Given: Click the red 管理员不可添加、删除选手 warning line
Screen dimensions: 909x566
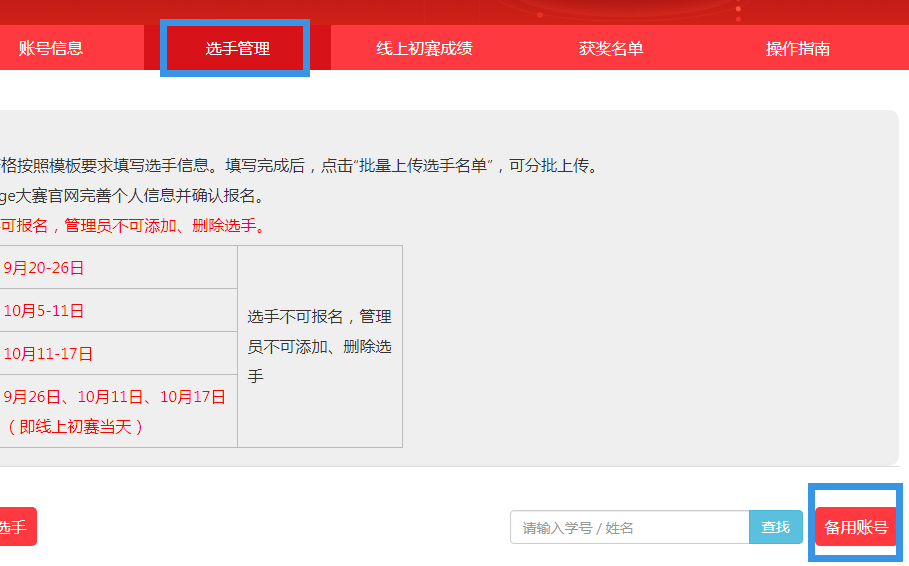Looking at the screenshot, I should (x=133, y=226).
